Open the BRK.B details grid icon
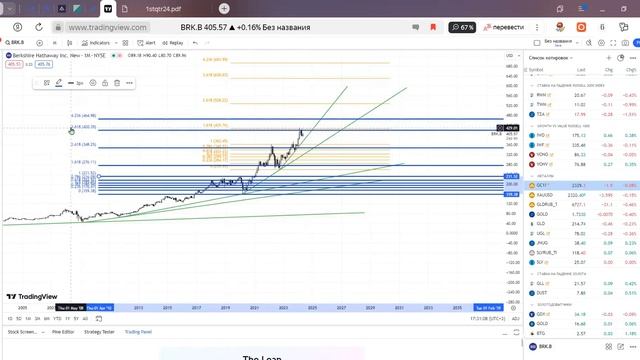Viewport: 640px width, 360px height. pos(609,347)
